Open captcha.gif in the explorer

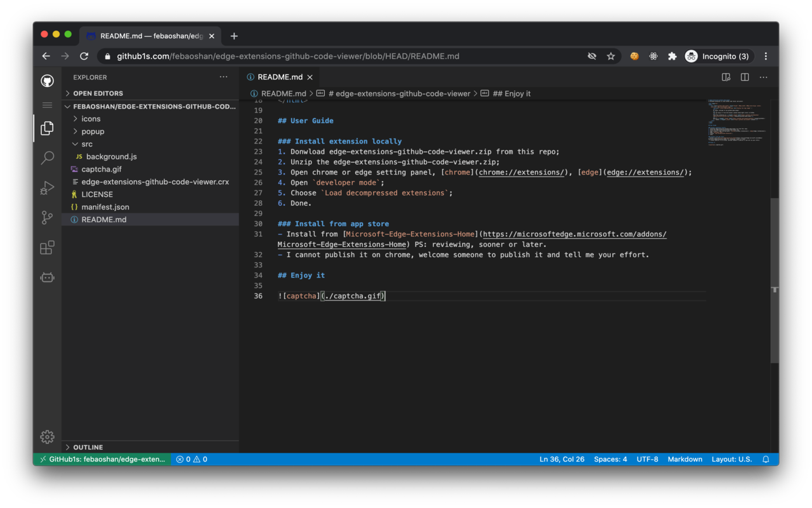150,169
